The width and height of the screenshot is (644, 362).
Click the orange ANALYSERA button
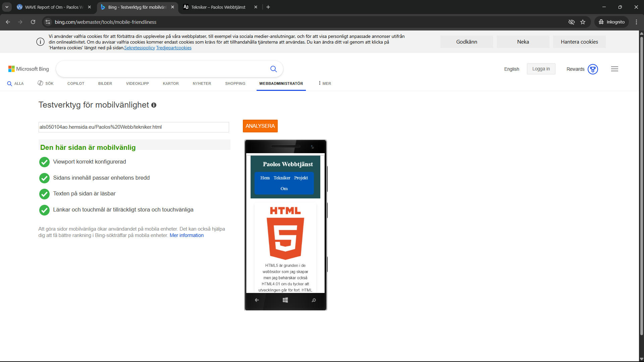tap(260, 126)
